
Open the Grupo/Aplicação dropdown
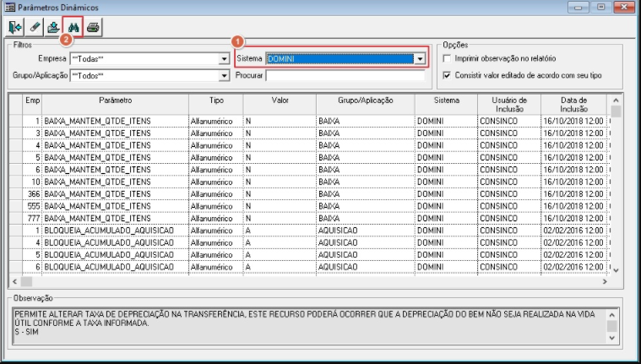coord(224,76)
